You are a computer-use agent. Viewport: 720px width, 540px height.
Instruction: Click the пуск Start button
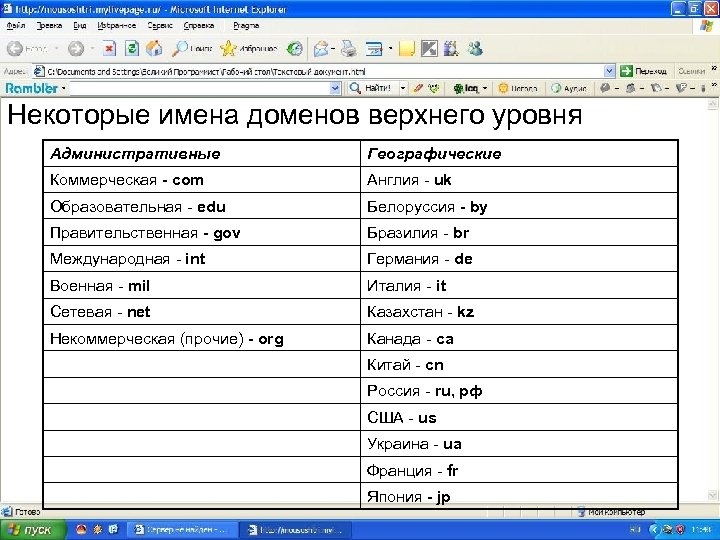(x=32, y=530)
